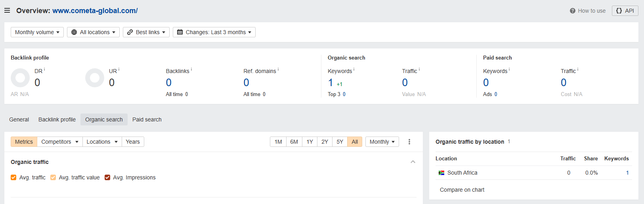
Task: Select the 6M time range
Action: click(x=294, y=142)
